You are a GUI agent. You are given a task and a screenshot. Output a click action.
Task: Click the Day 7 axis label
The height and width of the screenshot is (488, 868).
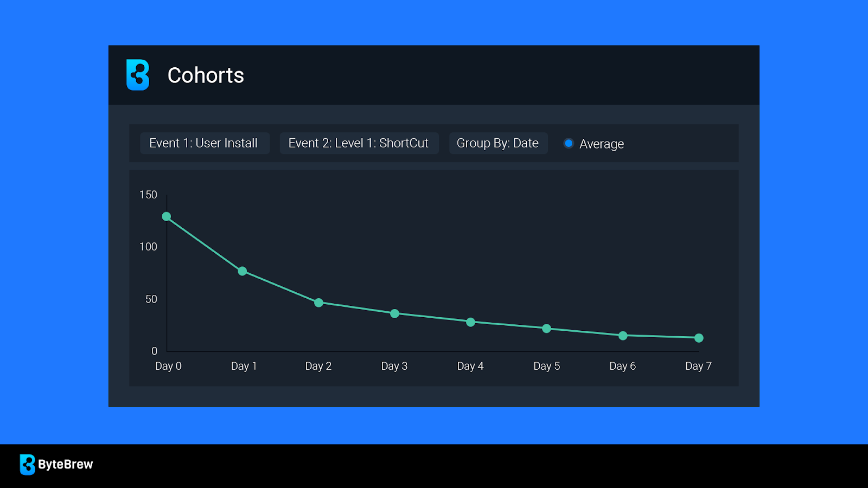point(698,366)
